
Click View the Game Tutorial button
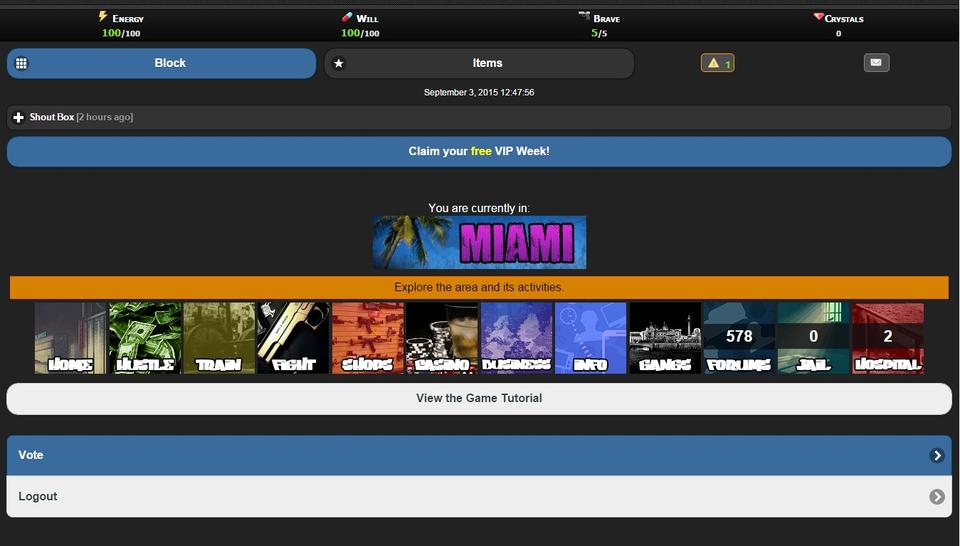[x=479, y=398]
